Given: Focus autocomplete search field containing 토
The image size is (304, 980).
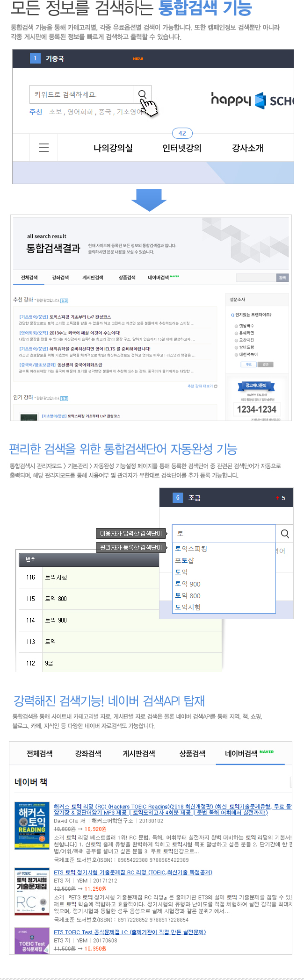Looking at the screenshot, I should [224, 534].
